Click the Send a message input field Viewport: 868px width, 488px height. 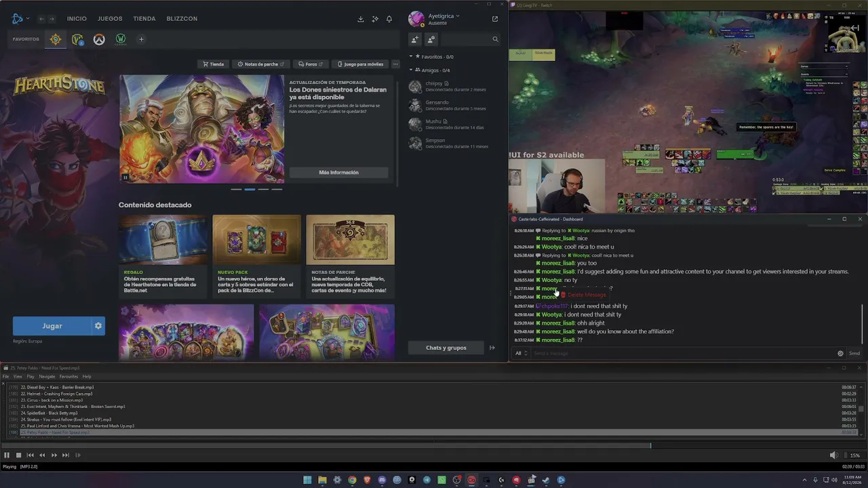click(x=682, y=353)
